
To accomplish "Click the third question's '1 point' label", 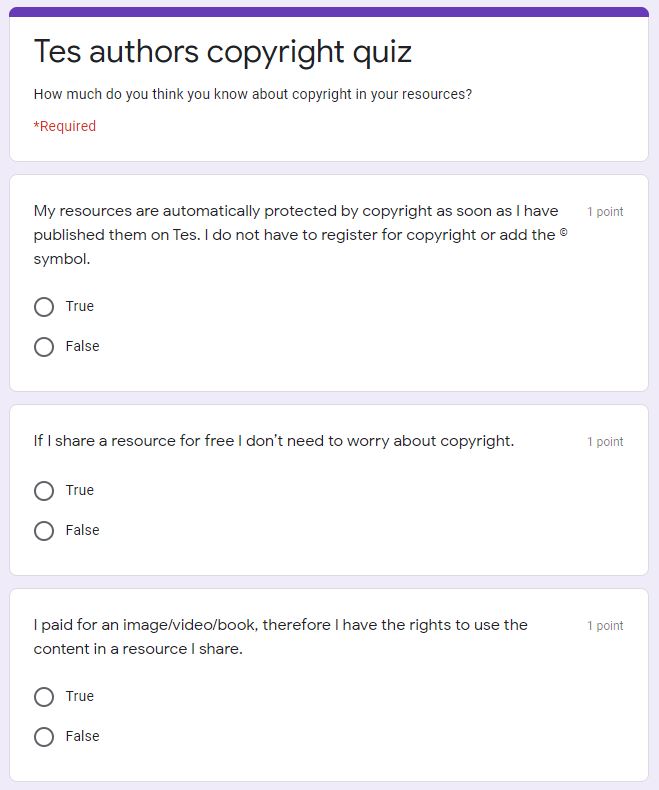I will coord(605,626).
